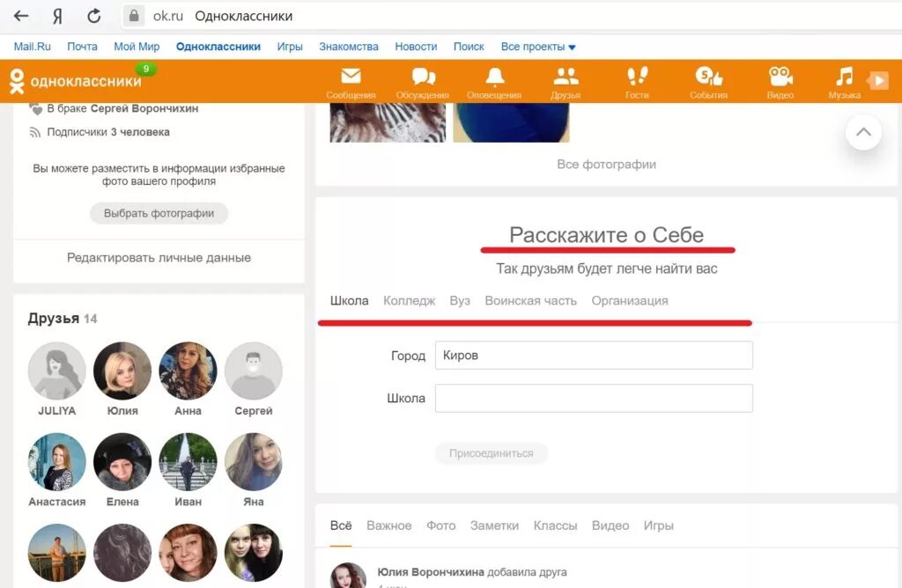902x588 pixels.
Task: Open Почта in top bar
Action: point(82,47)
